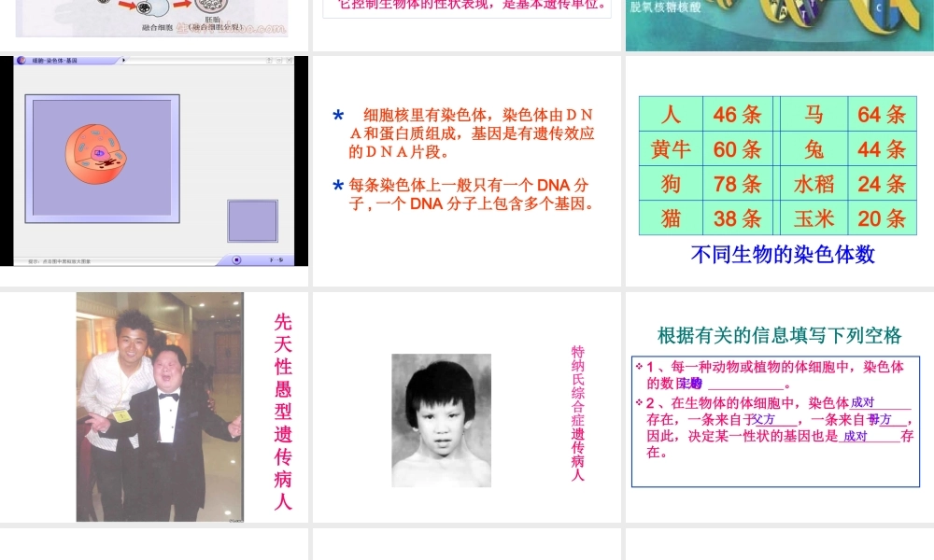Image resolution: width=934 pixels, height=560 pixels.
Task: Click the black-and-white portrait photo
Action: pyautogui.click(x=442, y=420)
